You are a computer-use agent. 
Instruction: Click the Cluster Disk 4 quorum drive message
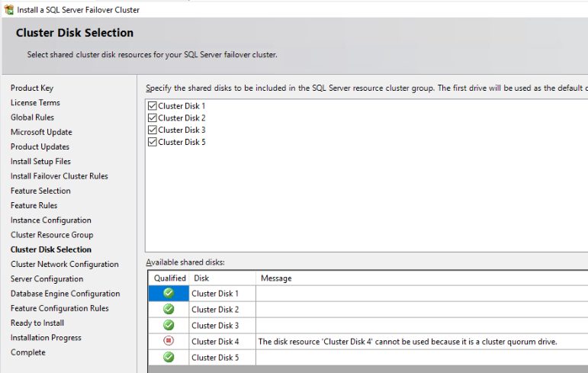[x=407, y=342]
